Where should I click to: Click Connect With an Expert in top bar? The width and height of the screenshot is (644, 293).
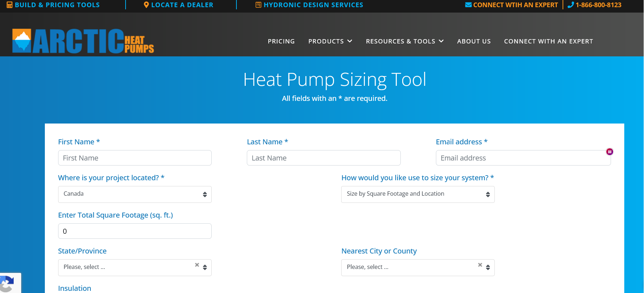515,5
